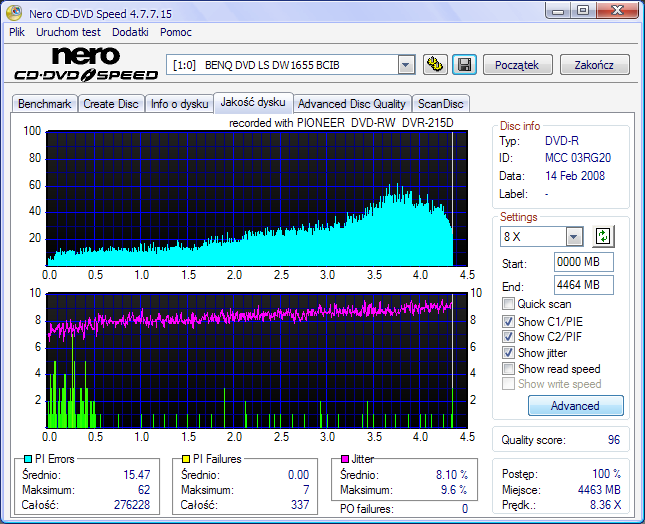Click the Miejsce 4463 MB value
The height and width of the screenshot is (524, 645).
599,489
